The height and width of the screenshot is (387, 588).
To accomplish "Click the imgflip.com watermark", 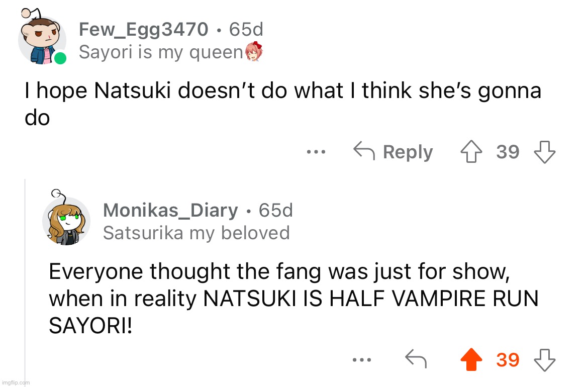I will click(15, 382).
